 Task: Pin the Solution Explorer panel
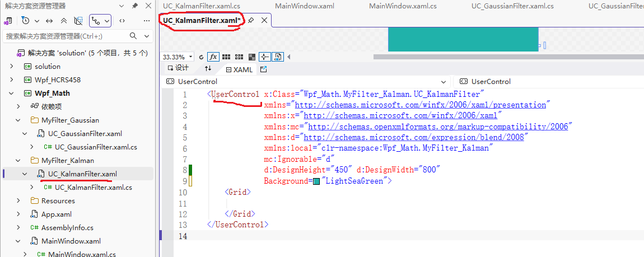pyautogui.click(x=135, y=6)
